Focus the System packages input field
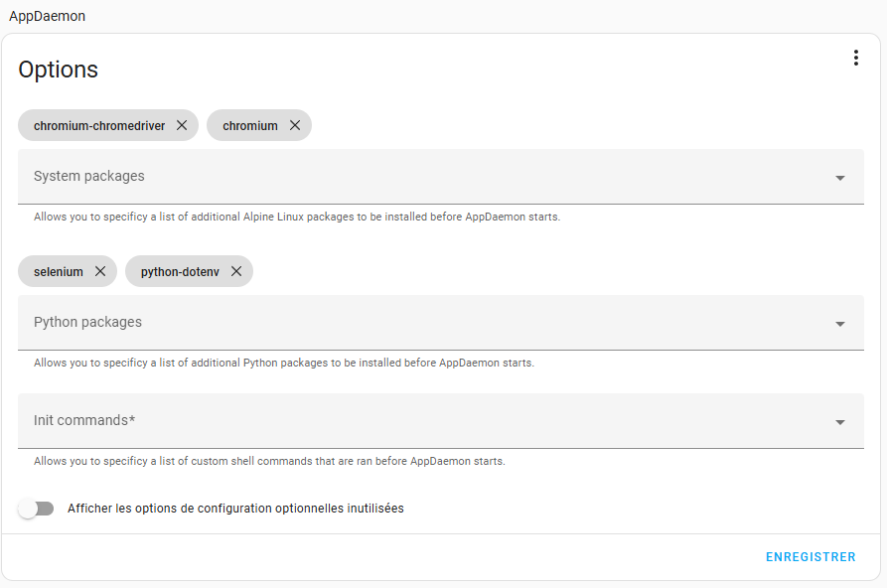 tap(441, 177)
